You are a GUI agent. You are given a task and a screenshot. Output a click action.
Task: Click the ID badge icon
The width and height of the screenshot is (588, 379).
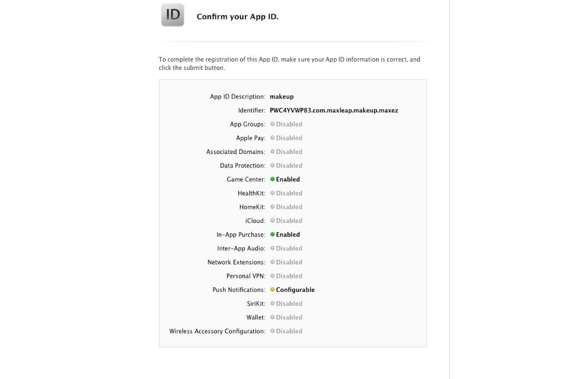pos(173,15)
